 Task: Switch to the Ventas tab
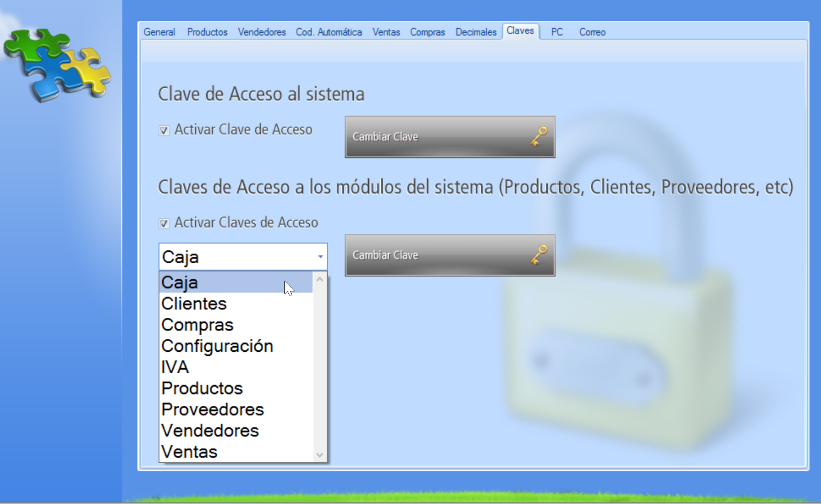tap(386, 32)
